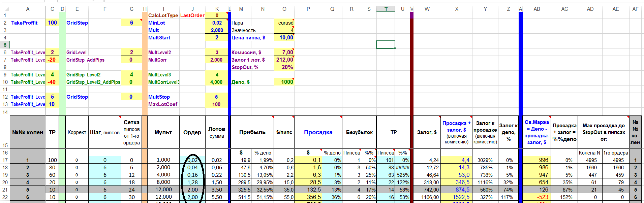
Task: Click the 1166,00 залог cell
Action: [x=427, y=197]
